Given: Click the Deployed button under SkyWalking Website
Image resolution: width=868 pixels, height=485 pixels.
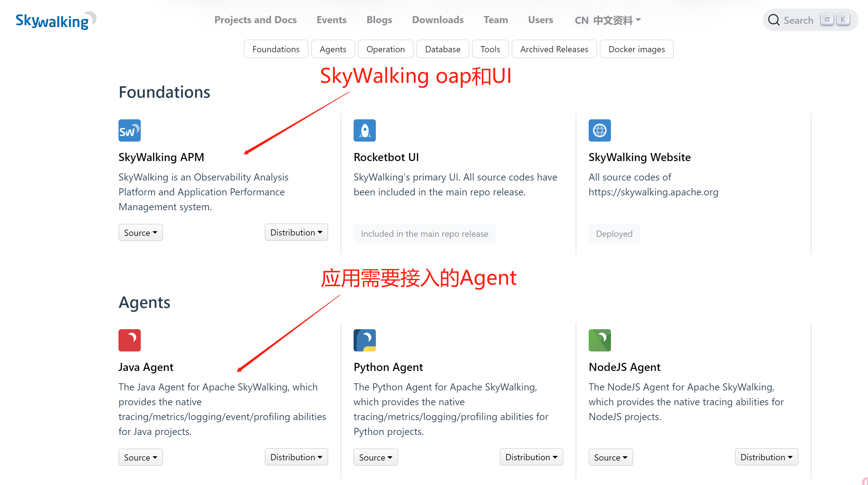Looking at the screenshot, I should point(614,233).
